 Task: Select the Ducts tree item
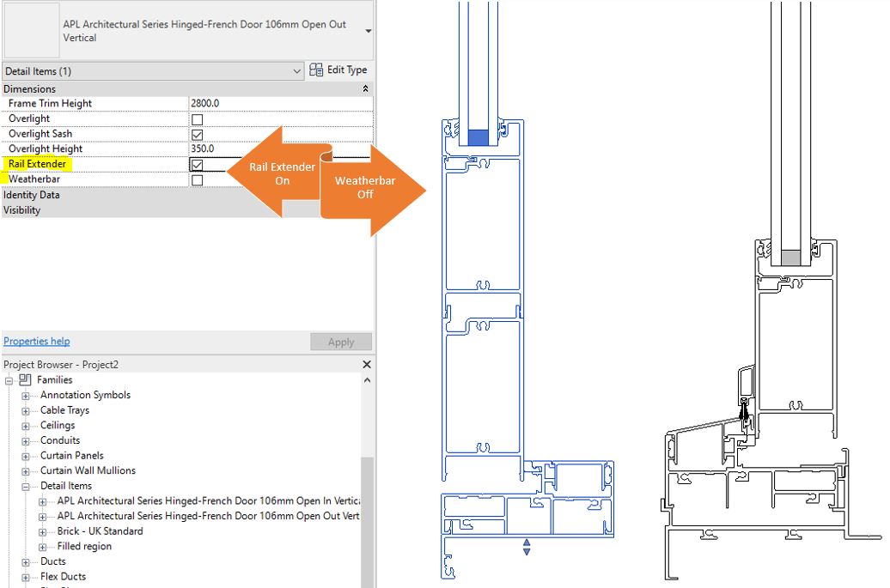pos(53,561)
